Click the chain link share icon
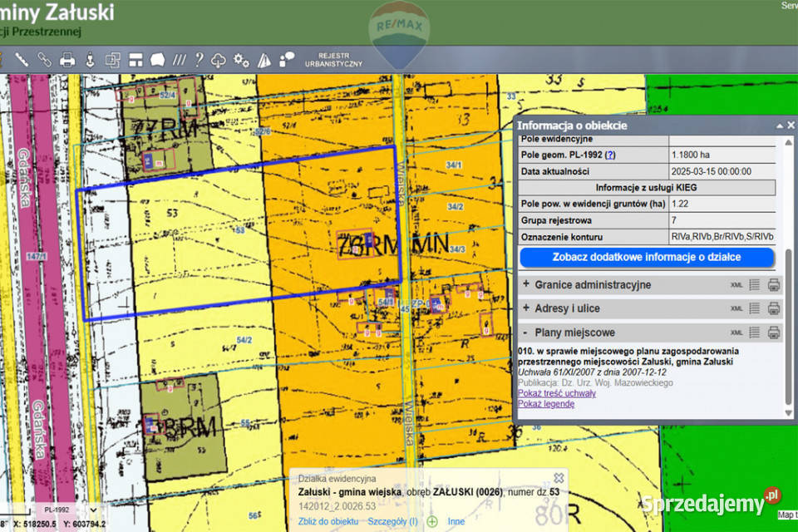This screenshot has height=532, width=798. tap(44, 60)
